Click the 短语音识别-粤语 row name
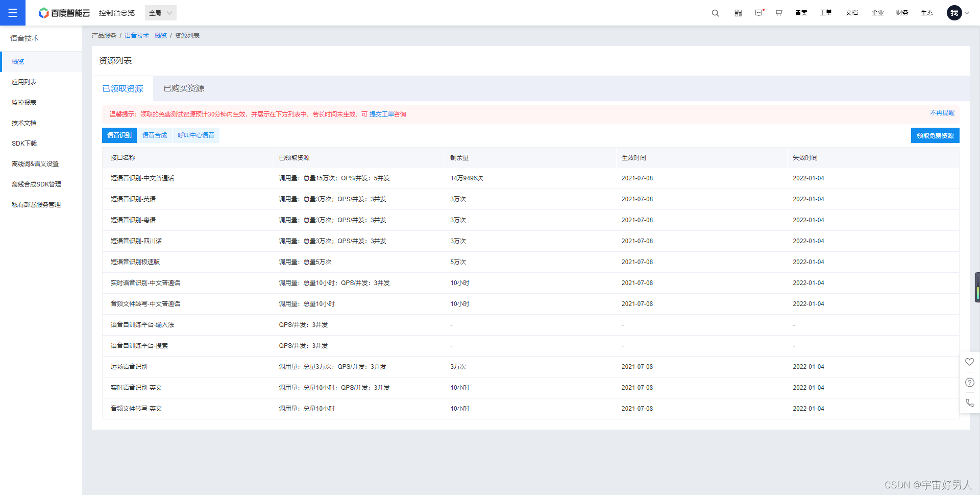Viewport: 980px width, 495px height. click(133, 220)
